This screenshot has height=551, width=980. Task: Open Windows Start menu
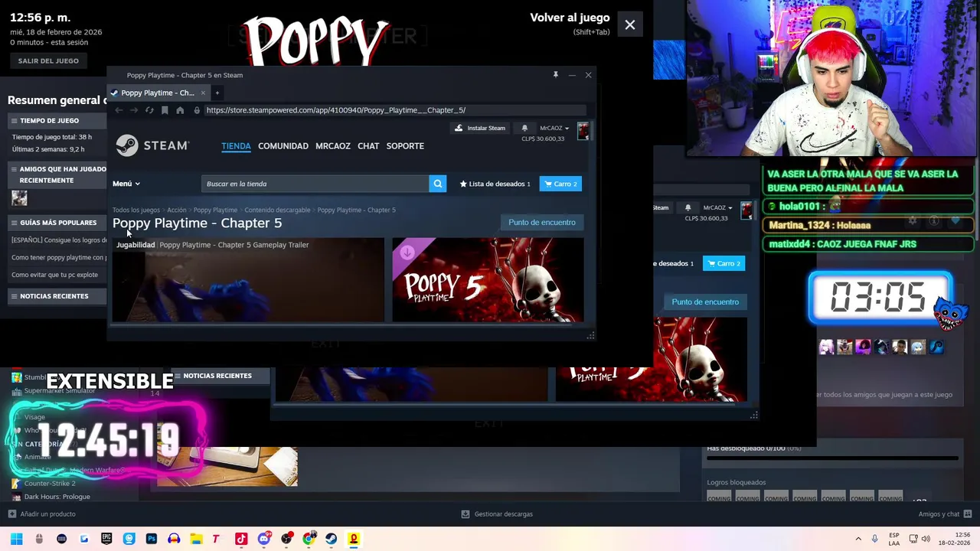(x=17, y=539)
